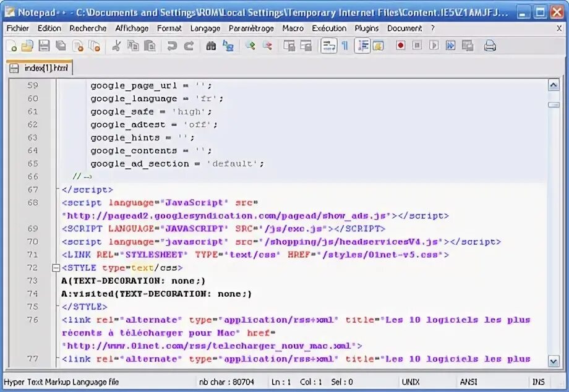Click 'Ln : 1' in the status bar
This screenshot has height=392, width=569.
[x=281, y=382]
